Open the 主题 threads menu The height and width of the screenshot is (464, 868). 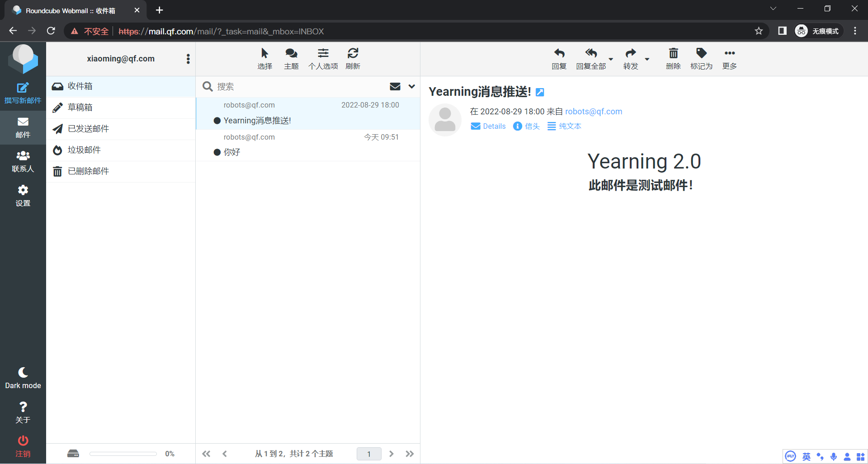292,59
